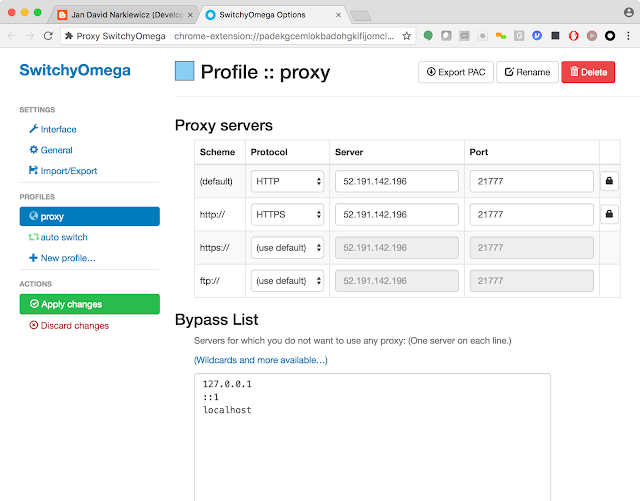Click the lock icon on the http:// row
The image size is (640, 501).
click(x=609, y=215)
